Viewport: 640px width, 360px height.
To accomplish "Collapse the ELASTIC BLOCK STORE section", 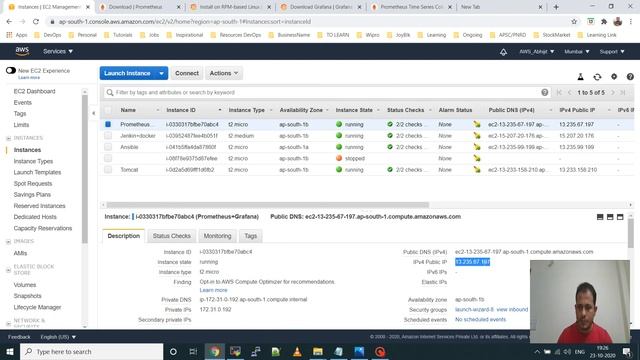I will point(9,270).
